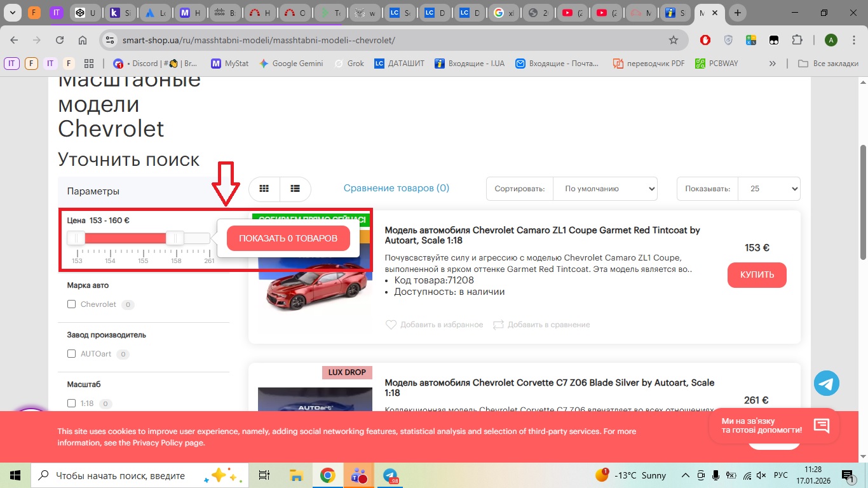
Task: Click the right price slider handle
Action: [x=175, y=238]
